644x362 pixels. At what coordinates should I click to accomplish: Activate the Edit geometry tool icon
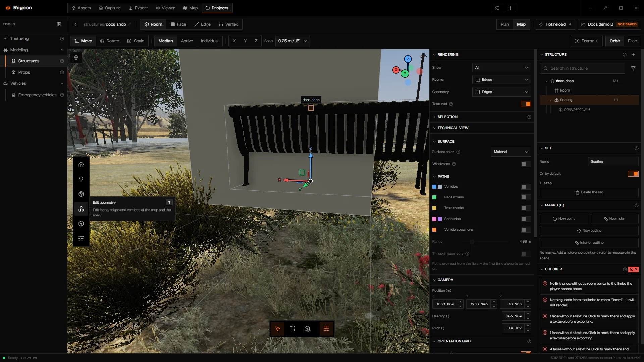click(x=81, y=209)
